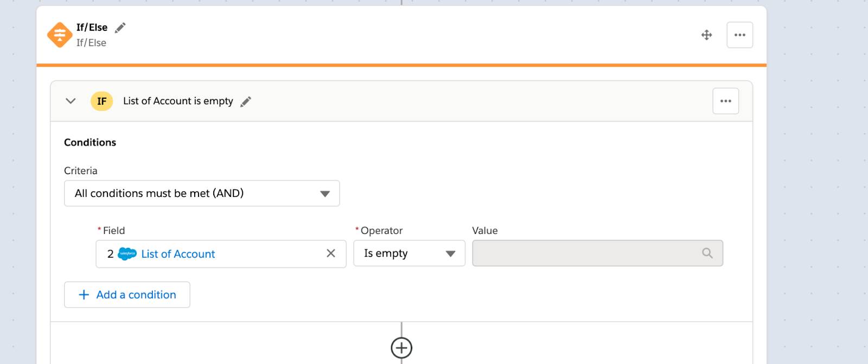
Task: Click the yellow IF badge
Action: click(101, 101)
